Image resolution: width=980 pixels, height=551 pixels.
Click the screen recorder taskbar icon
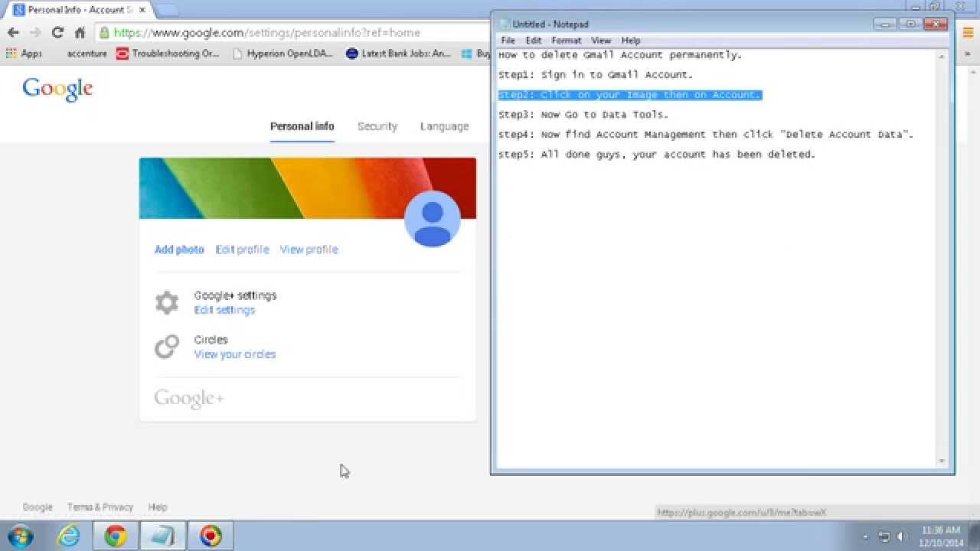[211, 536]
